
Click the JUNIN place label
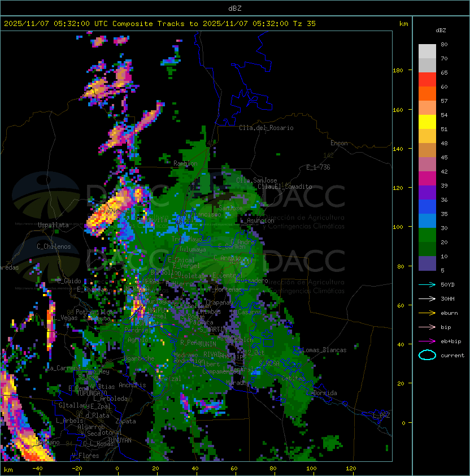(x=208, y=344)
